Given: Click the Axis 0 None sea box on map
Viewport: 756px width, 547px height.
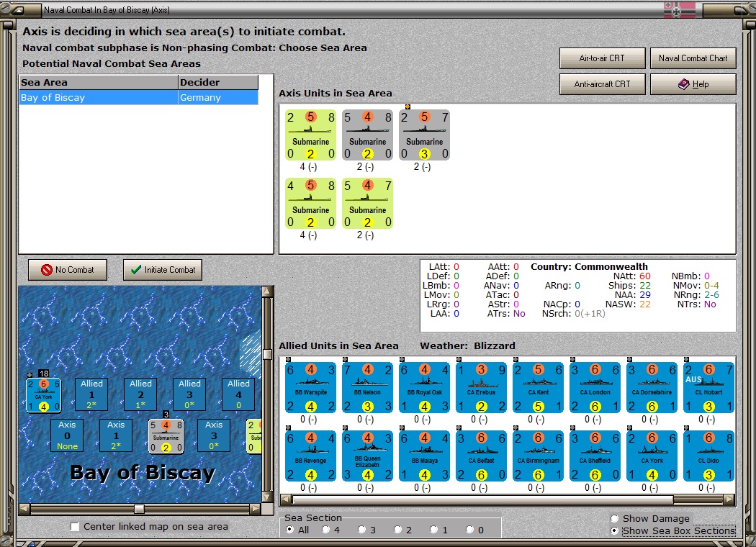Looking at the screenshot, I should tap(67, 435).
